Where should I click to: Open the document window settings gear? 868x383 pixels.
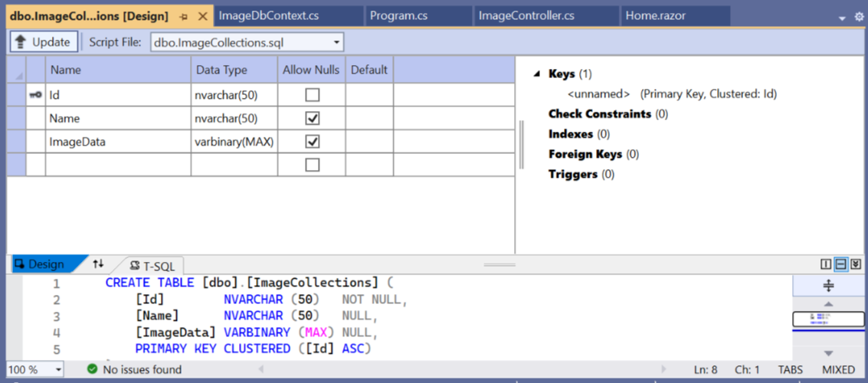(x=859, y=17)
